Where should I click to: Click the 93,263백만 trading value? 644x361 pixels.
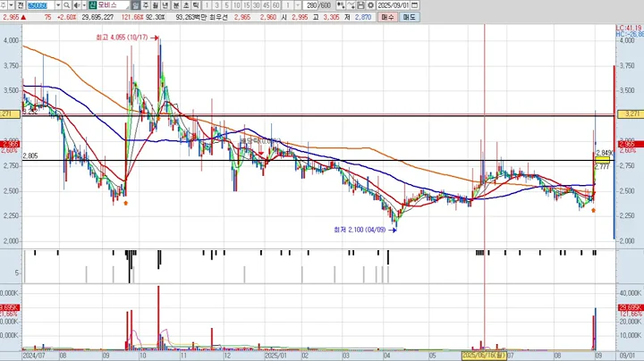point(191,17)
